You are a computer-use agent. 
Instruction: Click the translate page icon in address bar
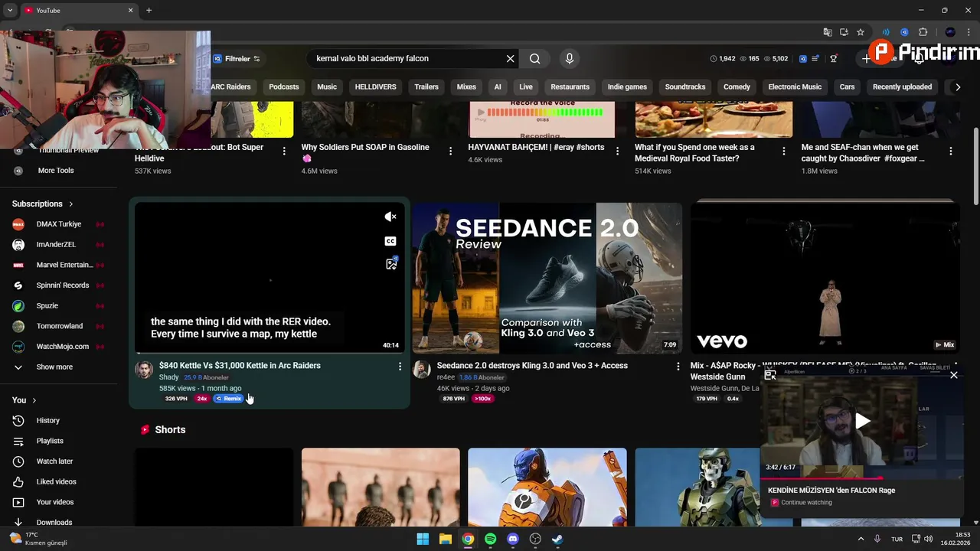coord(828,32)
